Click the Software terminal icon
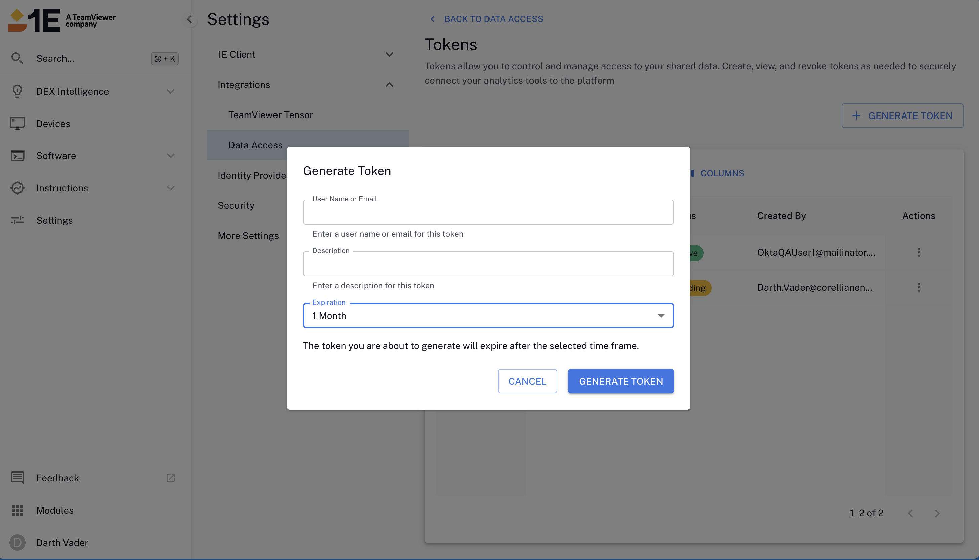The width and height of the screenshot is (979, 560). click(17, 156)
